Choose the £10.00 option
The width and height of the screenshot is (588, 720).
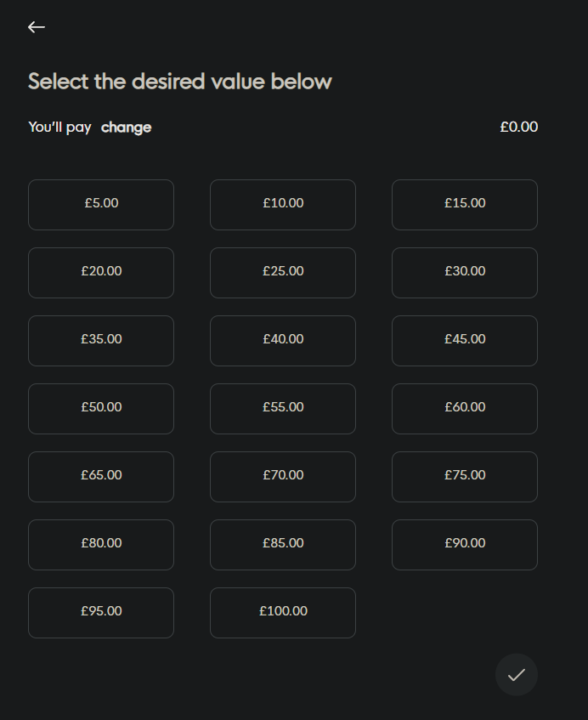pyautogui.click(x=283, y=204)
